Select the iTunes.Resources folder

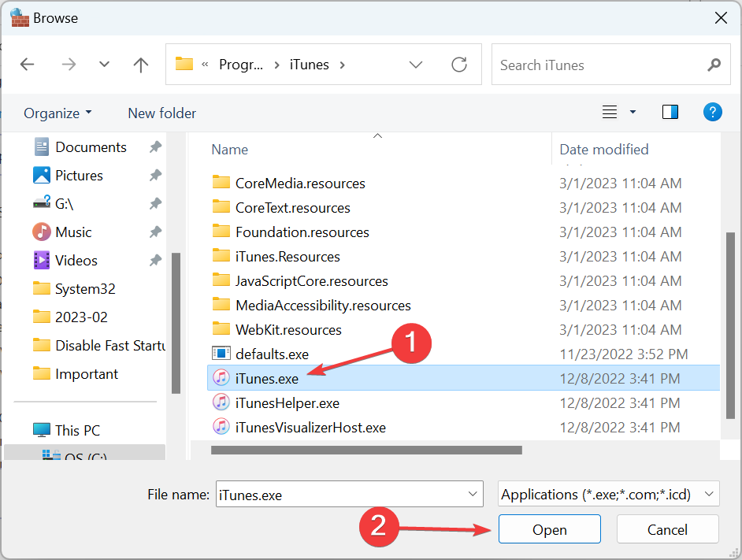[x=288, y=257]
